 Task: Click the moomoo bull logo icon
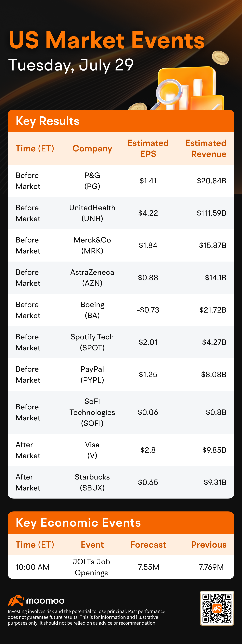16,600
